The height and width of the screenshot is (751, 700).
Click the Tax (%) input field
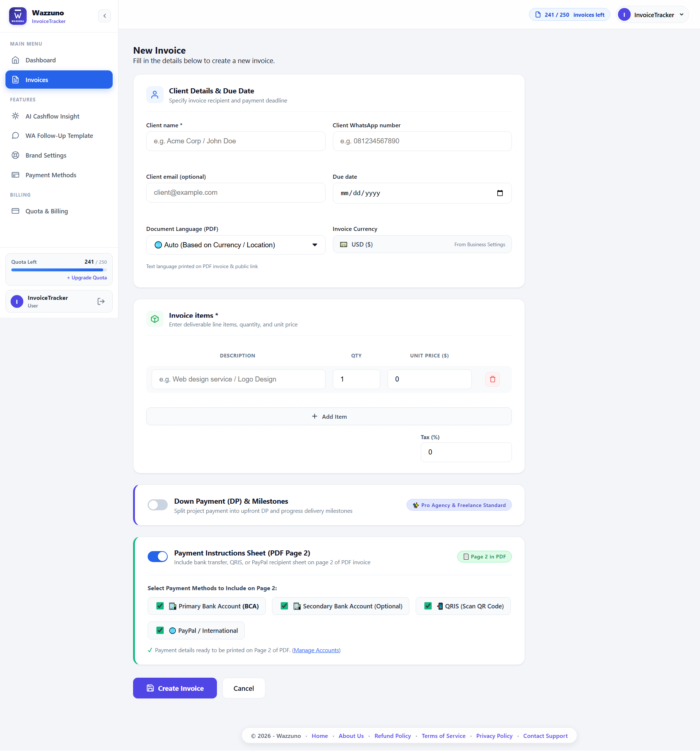point(466,452)
